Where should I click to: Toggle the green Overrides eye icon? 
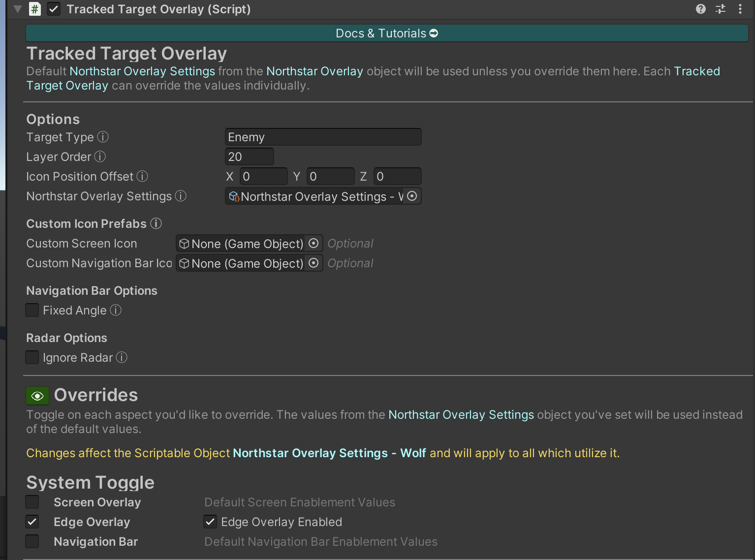point(37,396)
